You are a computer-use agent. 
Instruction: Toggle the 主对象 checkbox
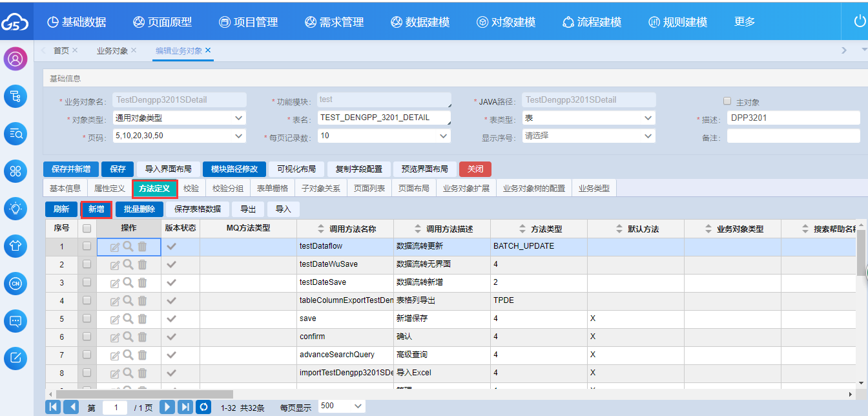[727, 101]
